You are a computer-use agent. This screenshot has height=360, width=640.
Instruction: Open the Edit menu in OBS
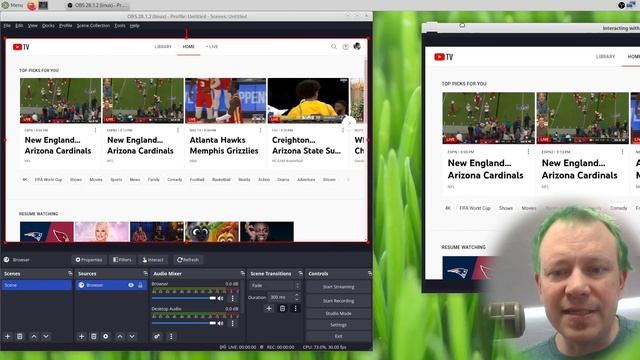[19, 25]
